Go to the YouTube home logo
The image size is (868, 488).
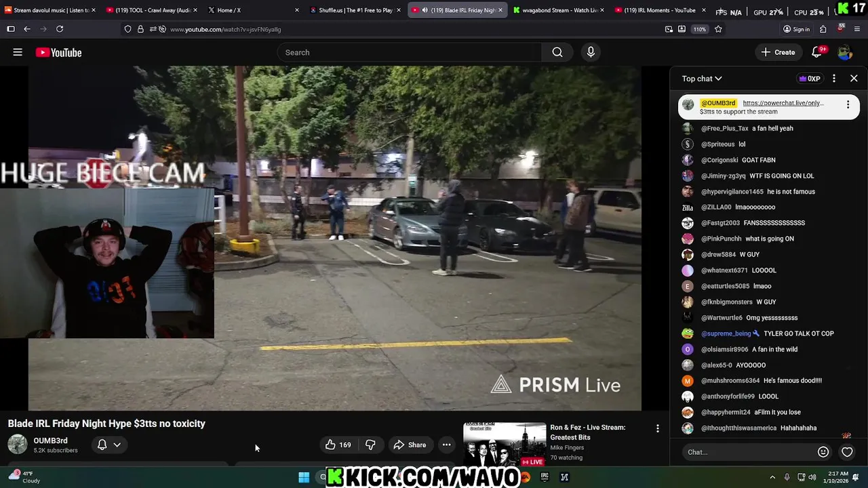pyautogui.click(x=58, y=52)
